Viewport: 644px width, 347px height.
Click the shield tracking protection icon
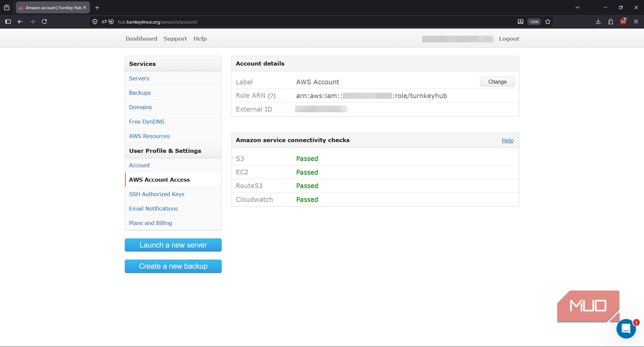(95, 22)
